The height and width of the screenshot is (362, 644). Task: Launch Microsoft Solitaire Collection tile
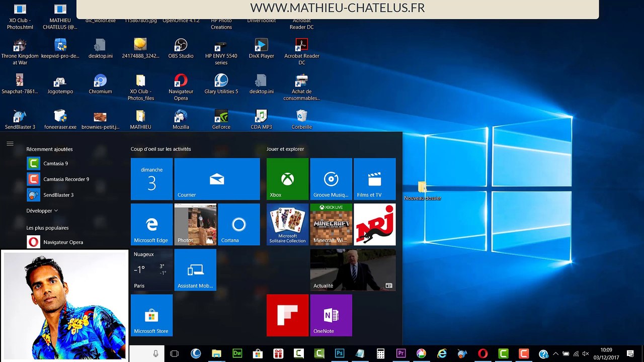[287, 224]
